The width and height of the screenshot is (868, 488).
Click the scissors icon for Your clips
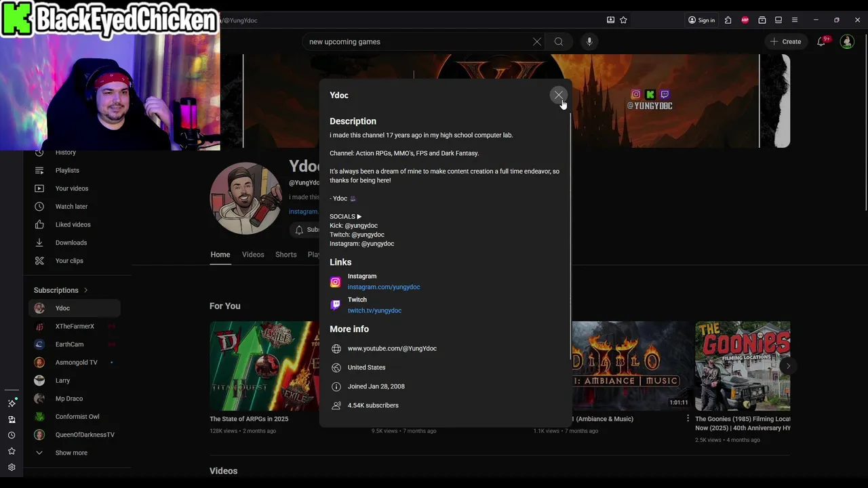click(39, 261)
